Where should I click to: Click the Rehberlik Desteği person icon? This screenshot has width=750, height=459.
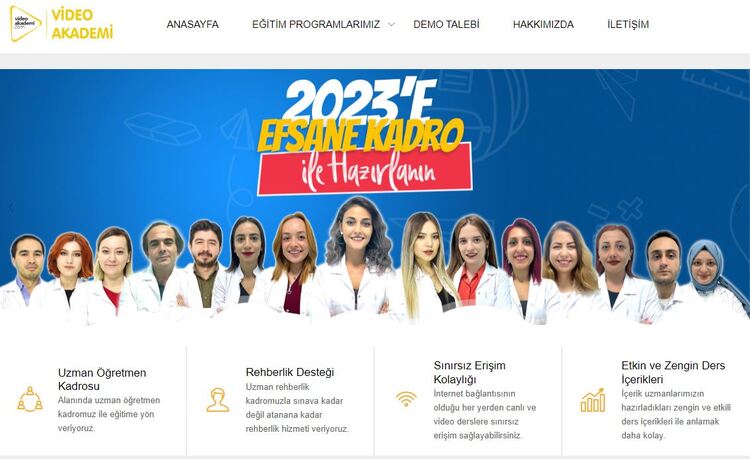click(218, 400)
